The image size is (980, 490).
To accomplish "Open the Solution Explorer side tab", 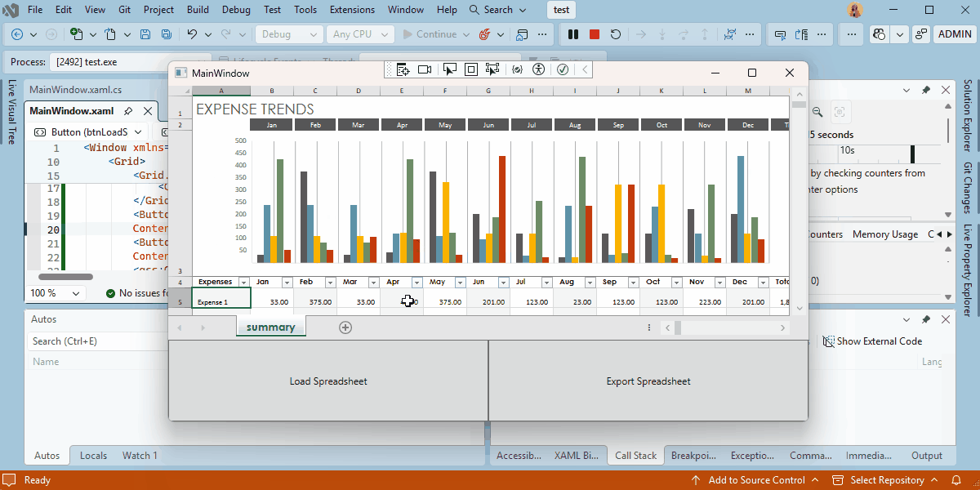I will pyautogui.click(x=968, y=116).
